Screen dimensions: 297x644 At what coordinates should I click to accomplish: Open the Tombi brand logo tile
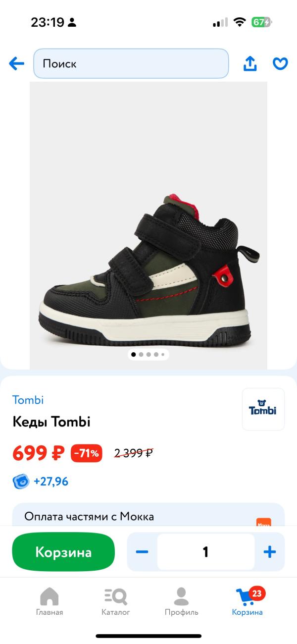[x=263, y=409]
